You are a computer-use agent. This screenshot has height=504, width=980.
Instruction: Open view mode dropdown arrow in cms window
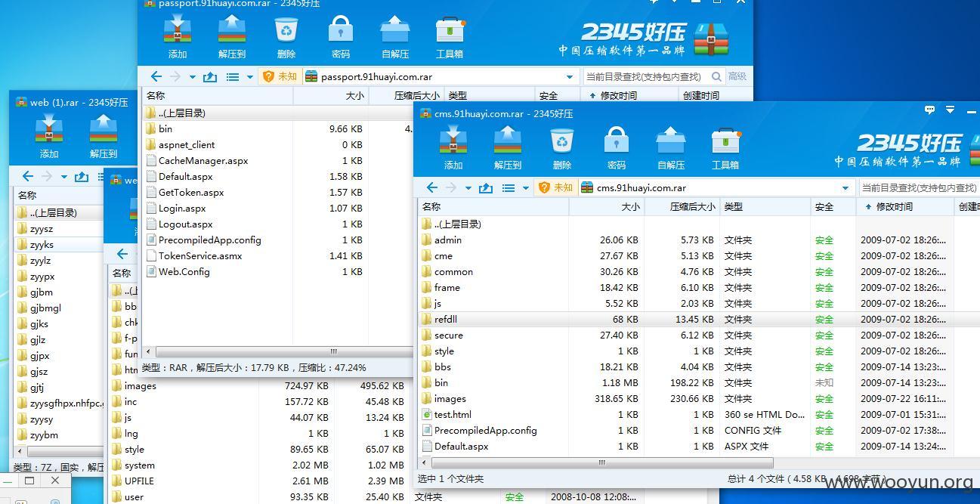525,187
